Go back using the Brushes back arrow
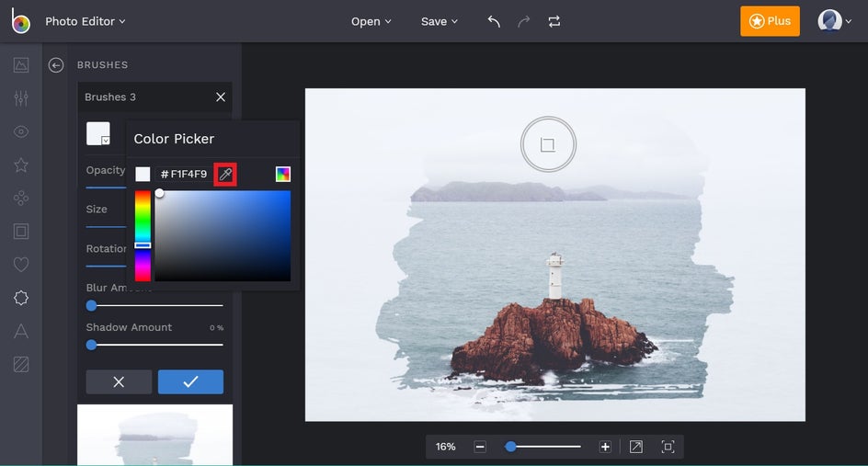The height and width of the screenshot is (466, 868). [x=56, y=65]
